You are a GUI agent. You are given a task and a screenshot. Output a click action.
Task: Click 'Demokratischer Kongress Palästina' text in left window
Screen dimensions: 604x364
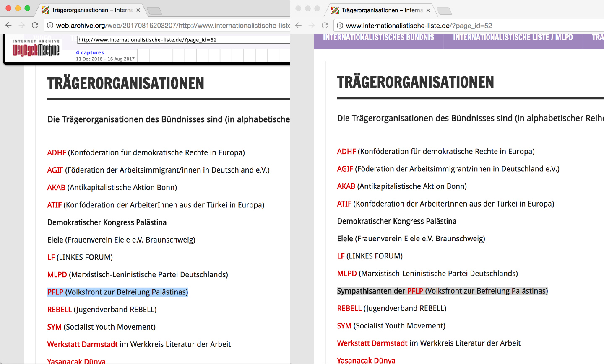click(x=107, y=222)
